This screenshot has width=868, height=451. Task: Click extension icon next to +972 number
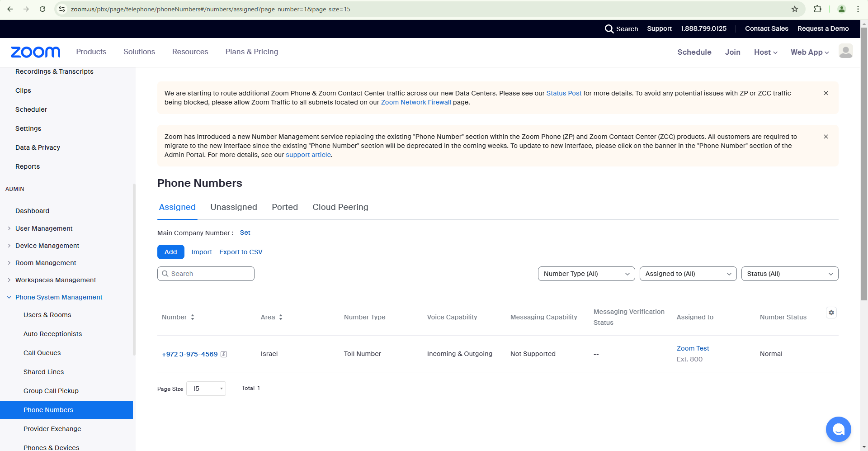[x=224, y=354]
